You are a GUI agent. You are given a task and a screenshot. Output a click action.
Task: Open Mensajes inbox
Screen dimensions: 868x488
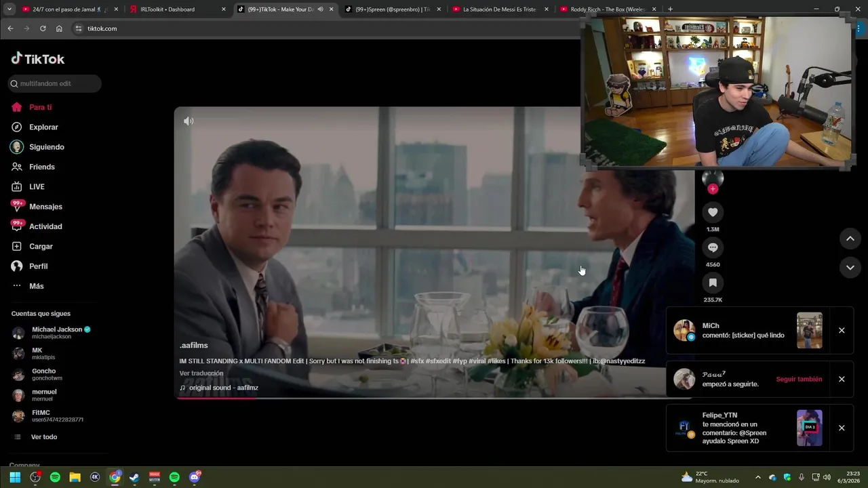tap(45, 207)
